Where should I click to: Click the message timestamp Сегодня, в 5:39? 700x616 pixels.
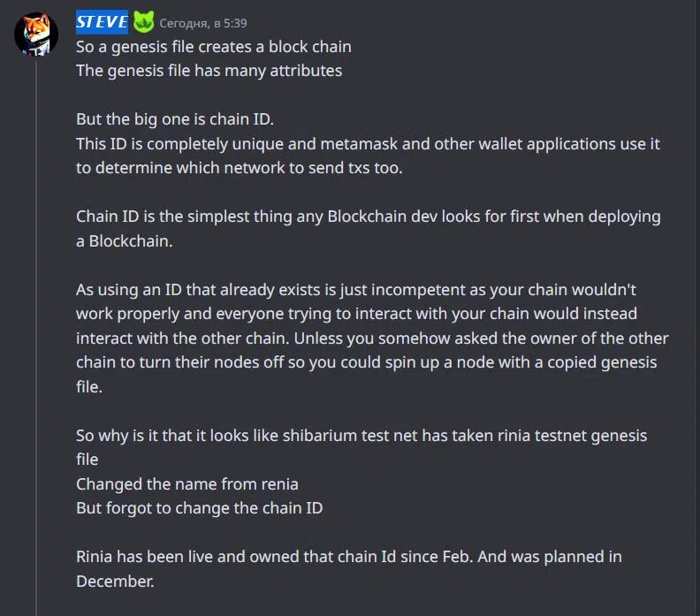pyautogui.click(x=203, y=23)
